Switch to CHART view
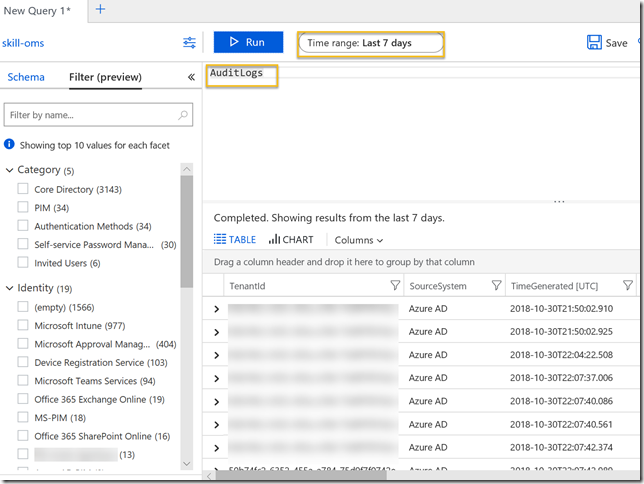This screenshot has width=644, height=484. pos(291,239)
